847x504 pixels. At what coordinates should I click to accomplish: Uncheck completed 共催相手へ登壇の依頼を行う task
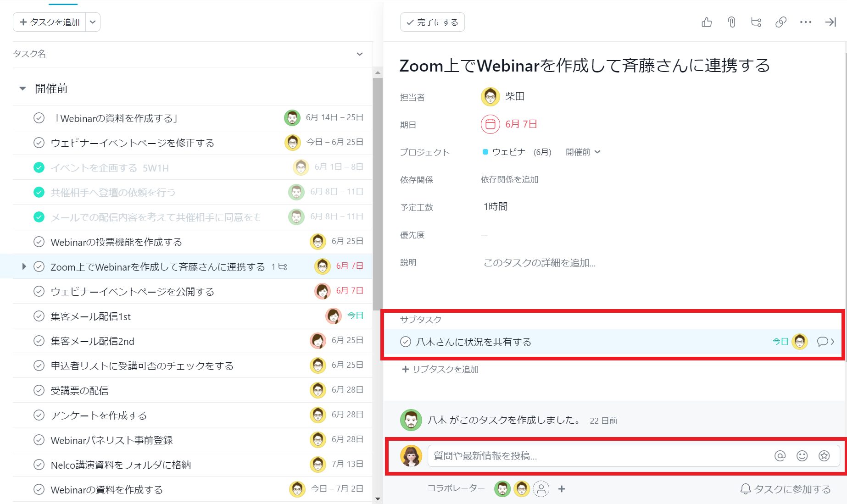pos(39,192)
